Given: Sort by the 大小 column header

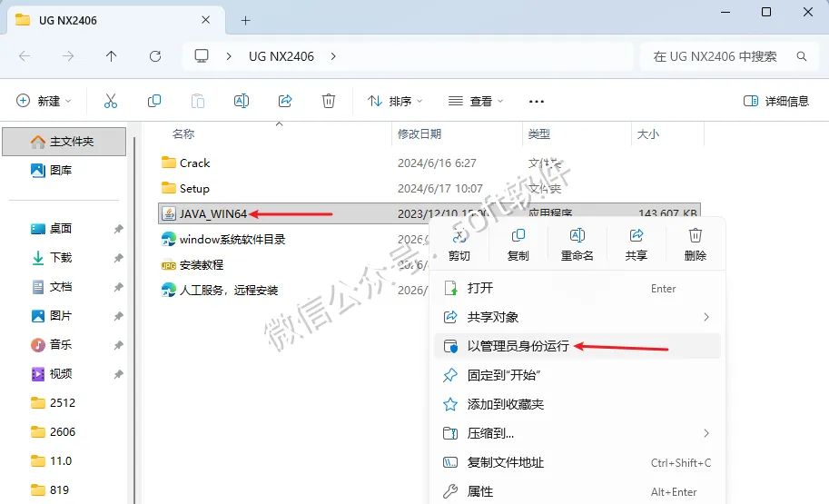Looking at the screenshot, I should (647, 133).
